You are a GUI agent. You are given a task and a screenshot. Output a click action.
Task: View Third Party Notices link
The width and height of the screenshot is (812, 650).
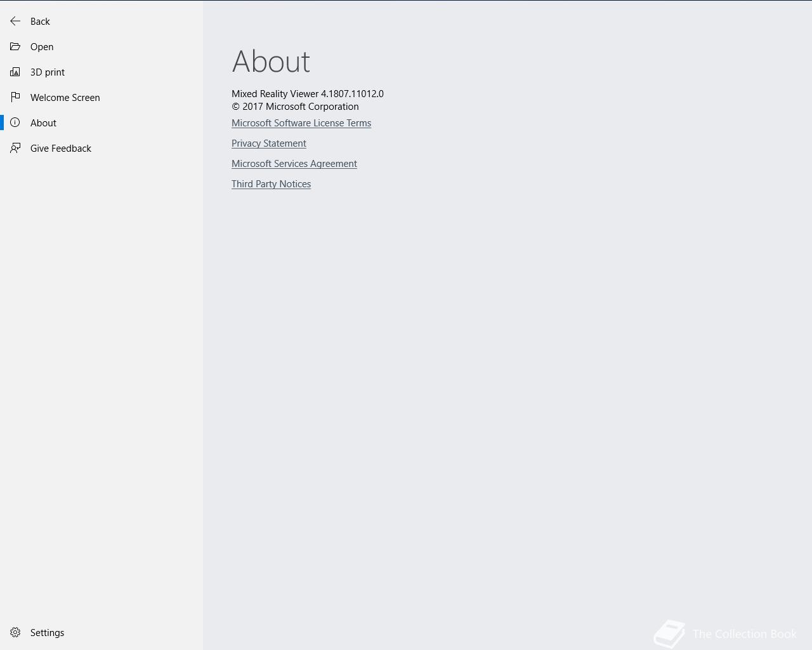(x=271, y=184)
